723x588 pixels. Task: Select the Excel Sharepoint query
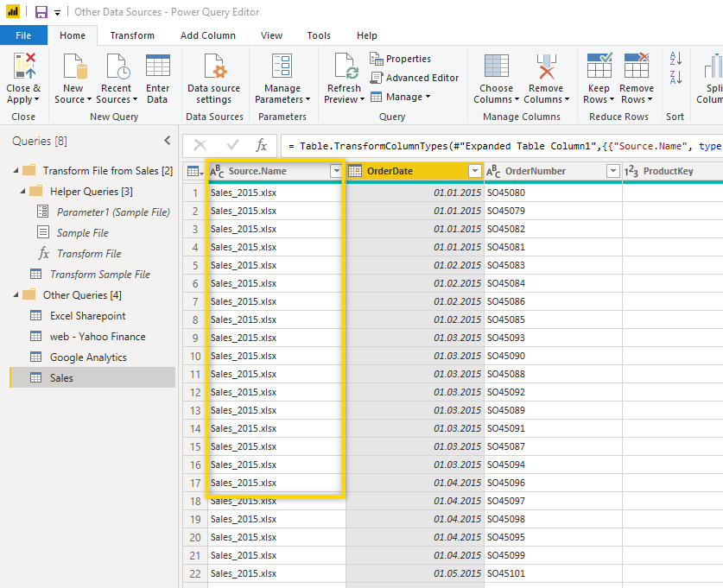tap(87, 316)
